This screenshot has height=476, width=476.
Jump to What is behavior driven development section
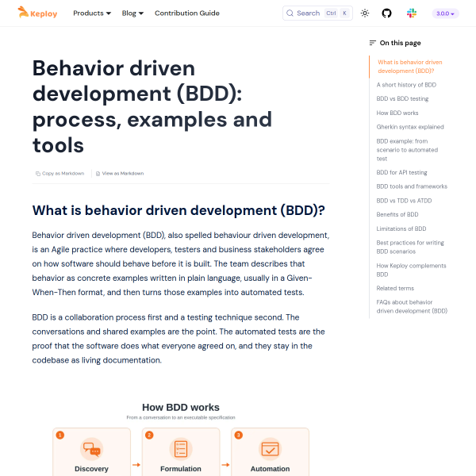point(410,67)
